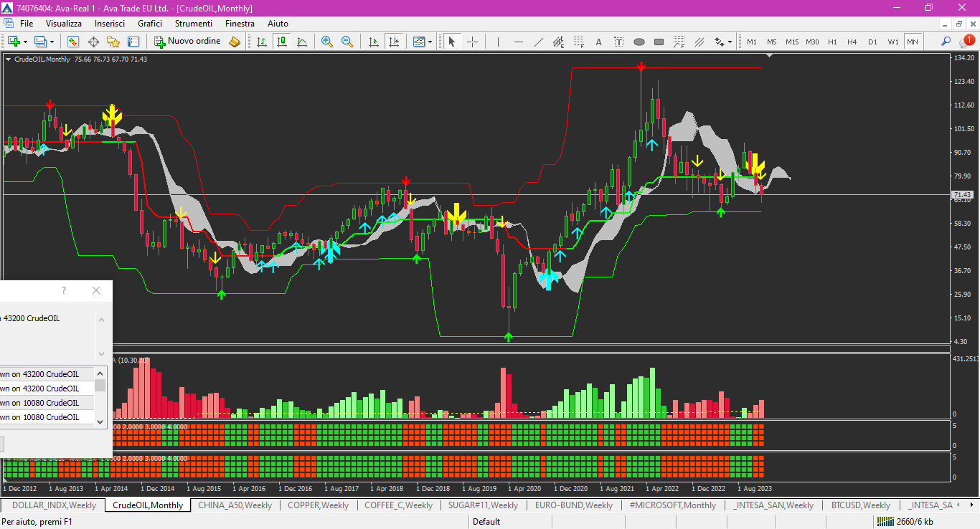This screenshot has height=529, width=980.
Task: Show the Market Watch window
Action: point(73,42)
